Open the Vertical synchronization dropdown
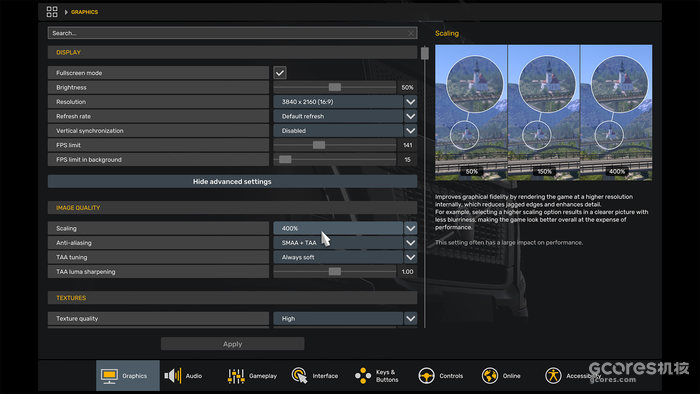 pos(345,131)
